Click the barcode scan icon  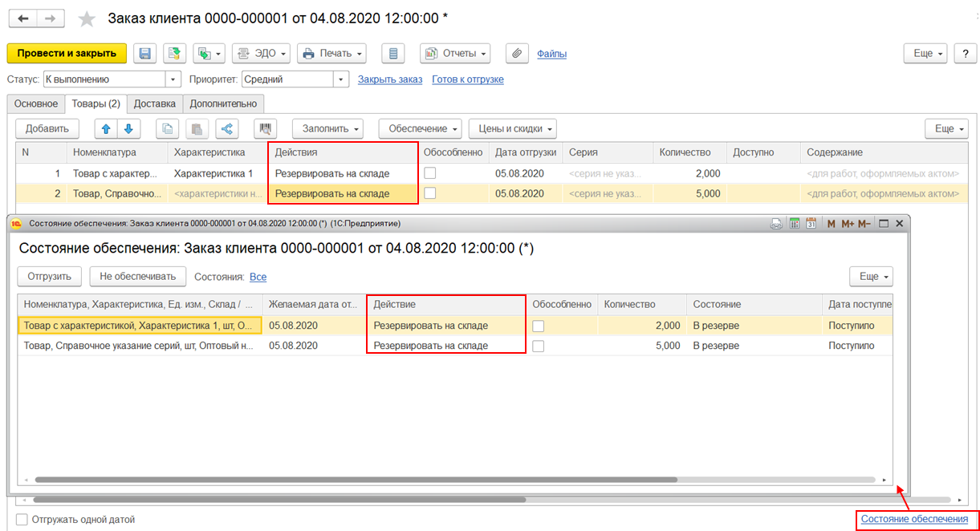[265, 128]
